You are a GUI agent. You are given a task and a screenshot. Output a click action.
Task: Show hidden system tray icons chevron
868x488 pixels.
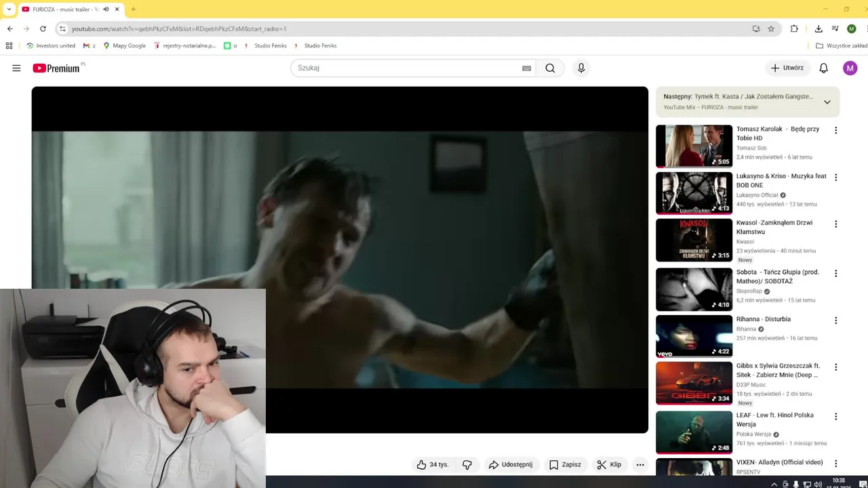pyautogui.click(x=774, y=484)
